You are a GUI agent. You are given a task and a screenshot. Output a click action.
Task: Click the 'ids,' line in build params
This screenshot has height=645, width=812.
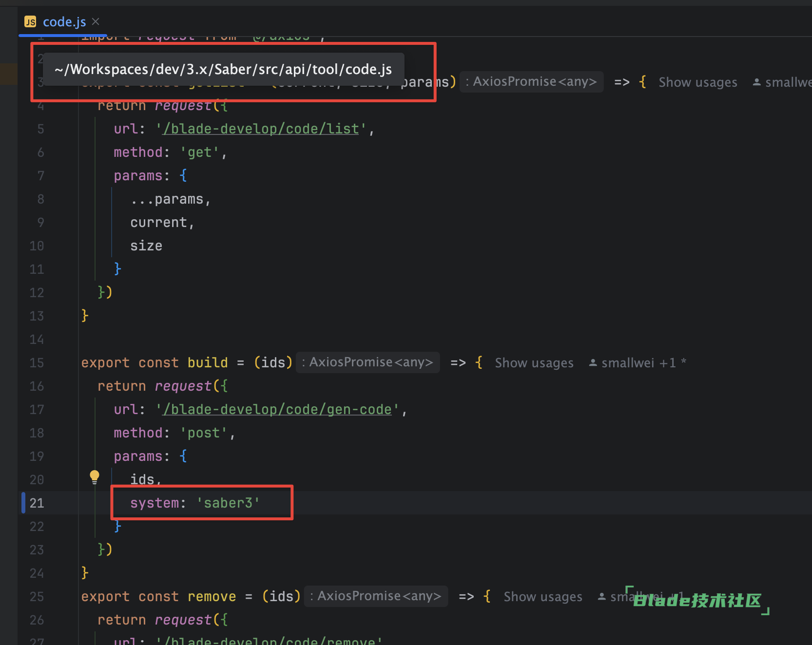[x=146, y=480]
